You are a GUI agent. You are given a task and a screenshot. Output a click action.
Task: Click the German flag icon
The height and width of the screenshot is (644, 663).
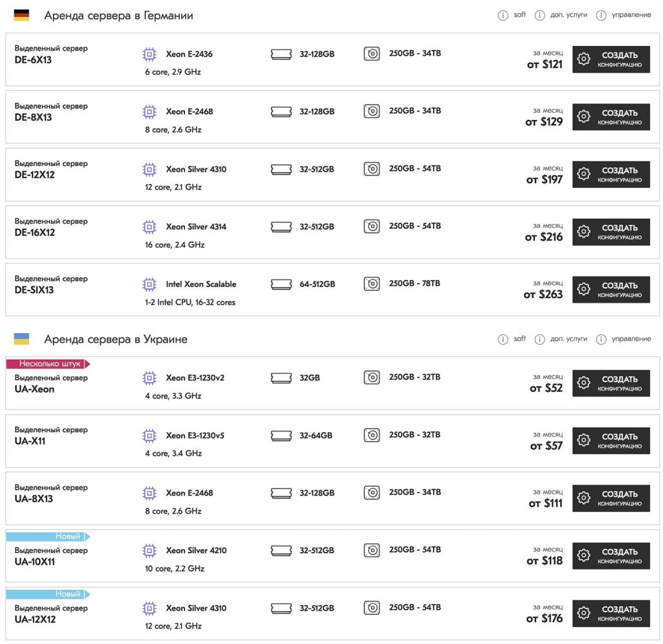click(21, 16)
